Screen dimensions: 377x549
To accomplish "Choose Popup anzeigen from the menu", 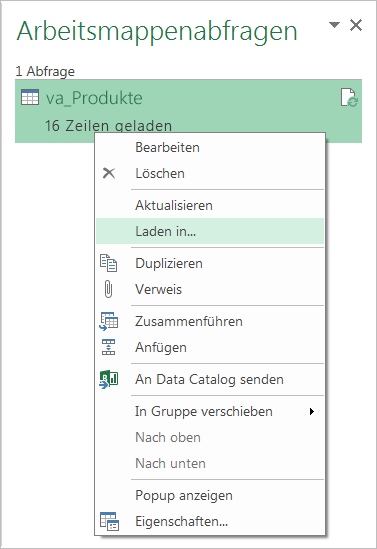I will (210, 495).
